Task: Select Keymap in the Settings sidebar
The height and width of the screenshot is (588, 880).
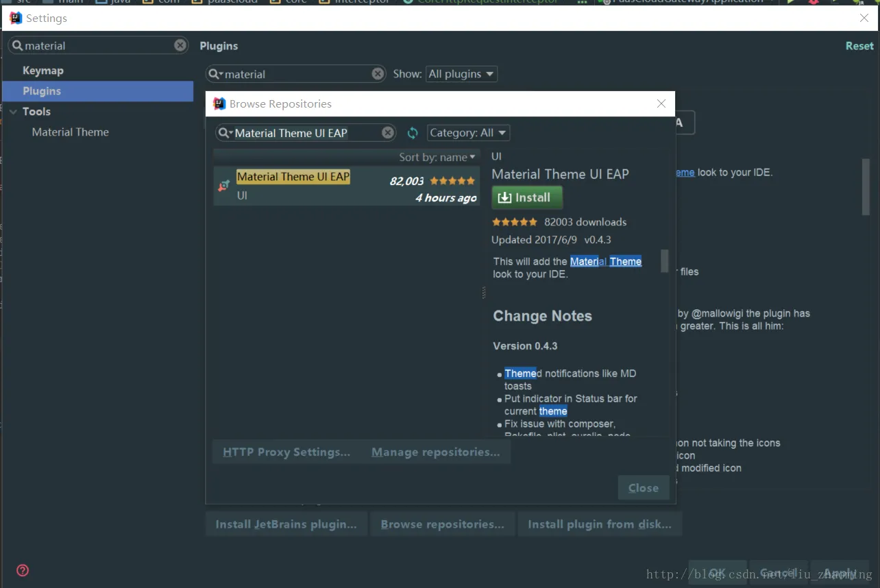Action: click(x=43, y=71)
